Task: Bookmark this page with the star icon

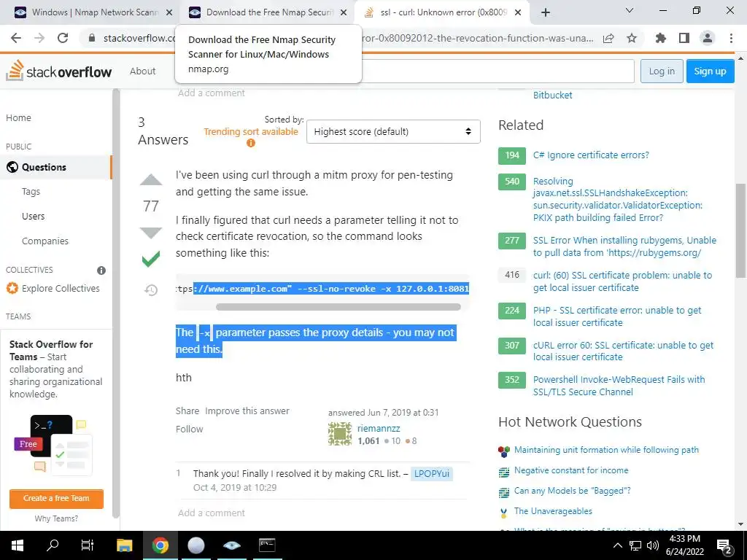Action: (632, 38)
